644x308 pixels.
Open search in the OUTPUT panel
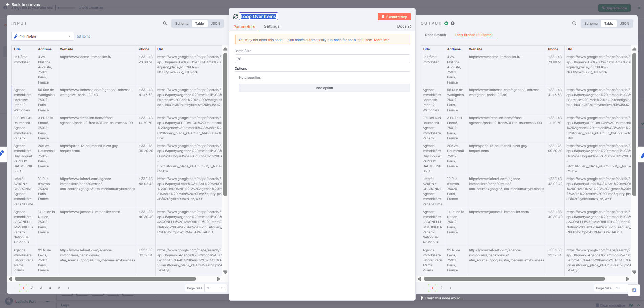574,23
